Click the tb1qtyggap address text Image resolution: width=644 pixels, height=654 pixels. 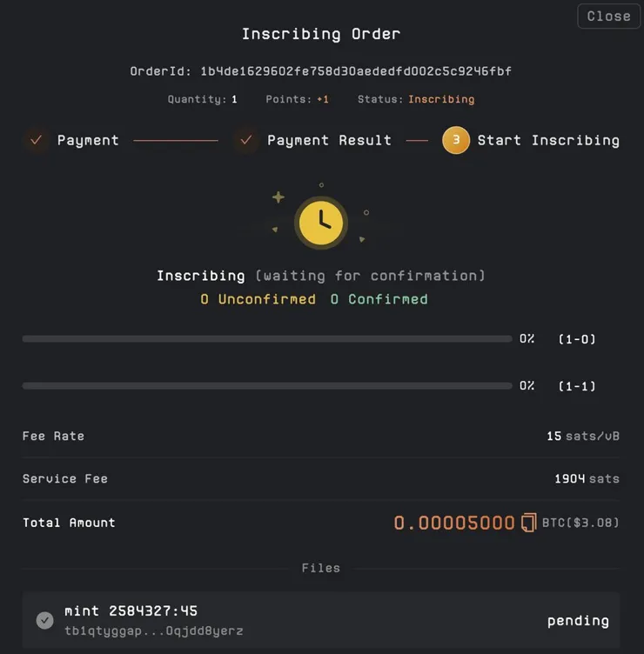click(154, 631)
